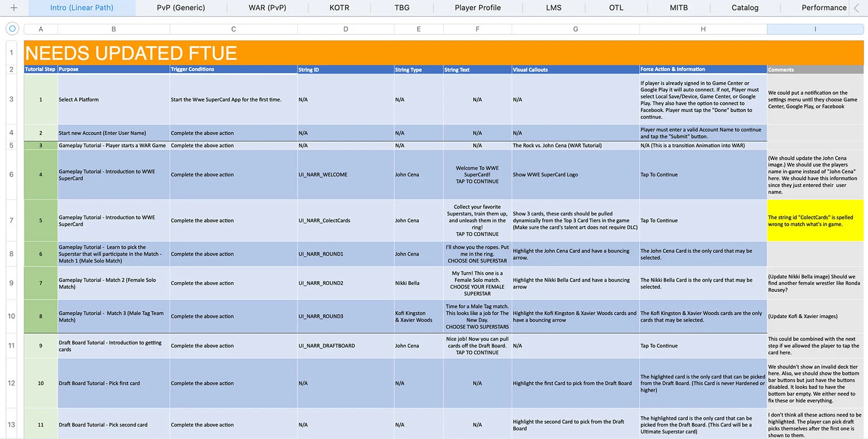868x439 pixels.
Task: Add a new sheet with plus icon
Action: coord(14,8)
